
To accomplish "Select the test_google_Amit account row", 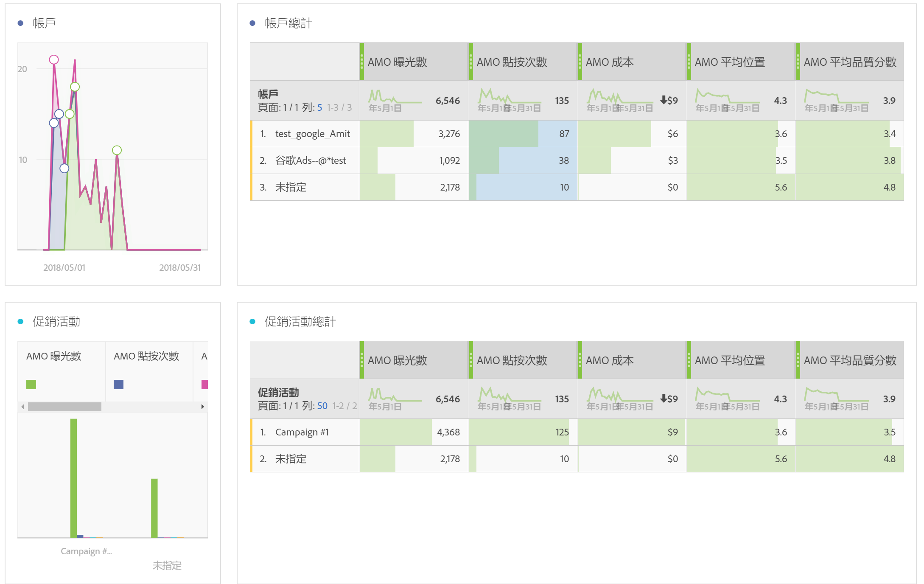I will tap(312, 134).
